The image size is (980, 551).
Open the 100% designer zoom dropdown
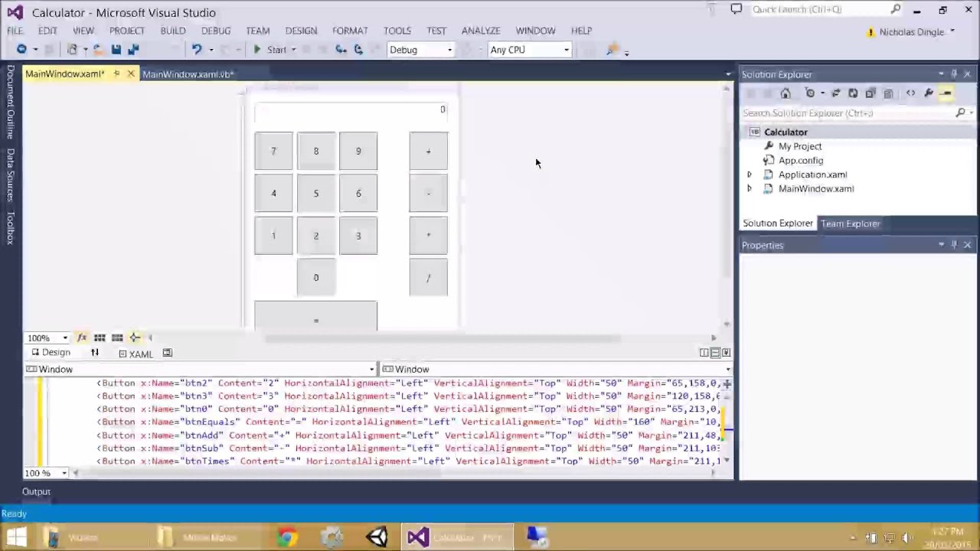coord(65,337)
